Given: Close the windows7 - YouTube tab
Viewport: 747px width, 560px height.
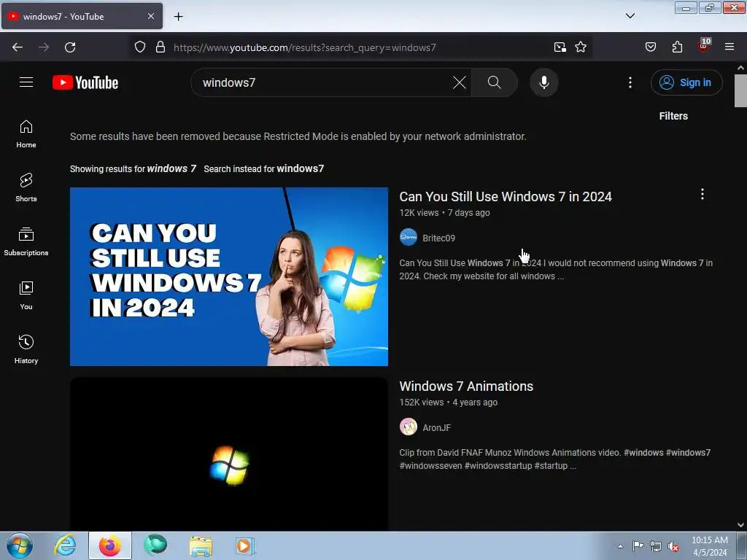Looking at the screenshot, I should tap(151, 16).
